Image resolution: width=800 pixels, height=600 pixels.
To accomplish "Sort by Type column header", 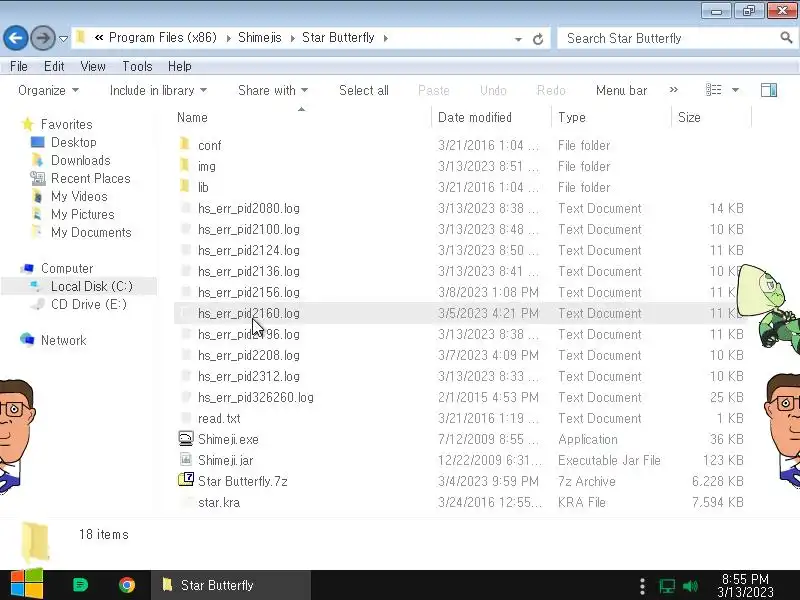I will coord(572,117).
